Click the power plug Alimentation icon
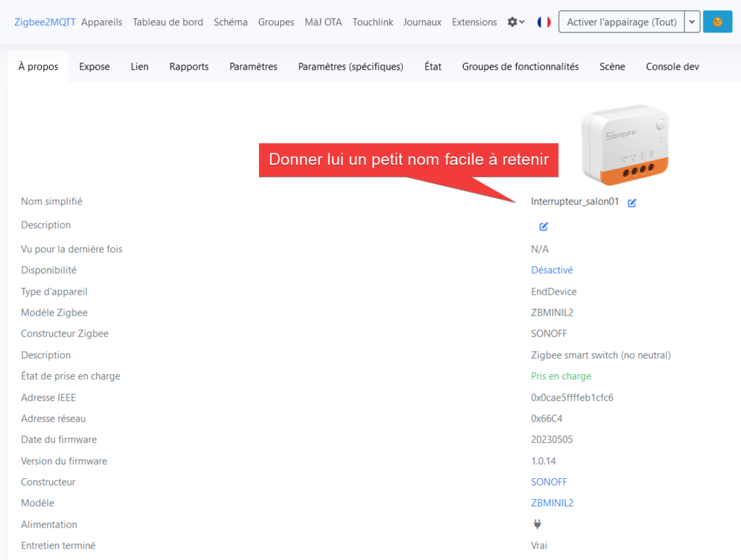 (x=538, y=524)
